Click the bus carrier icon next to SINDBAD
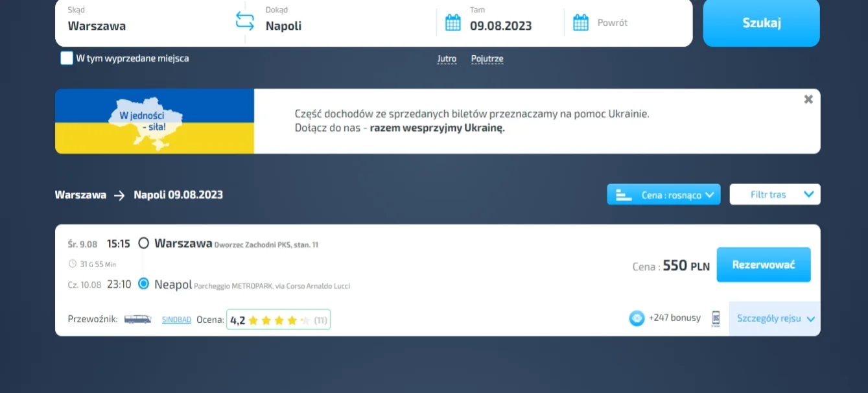 tap(137, 319)
